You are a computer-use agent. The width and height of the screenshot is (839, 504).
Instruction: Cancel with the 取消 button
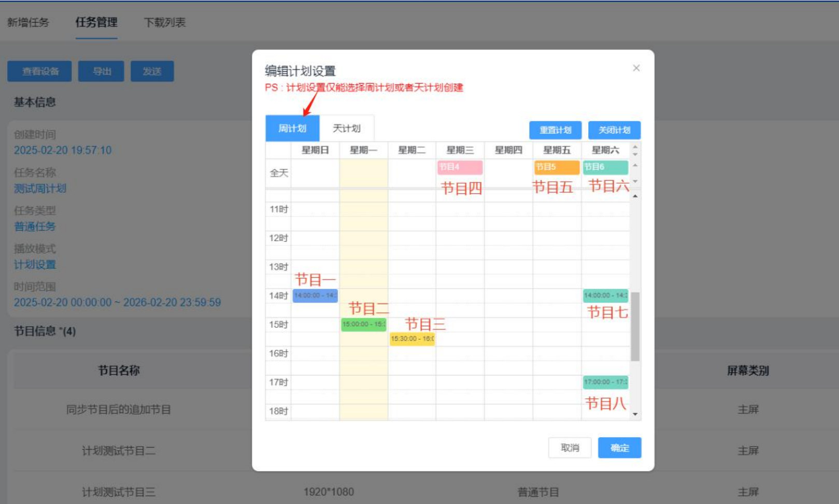[x=570, y=448]
